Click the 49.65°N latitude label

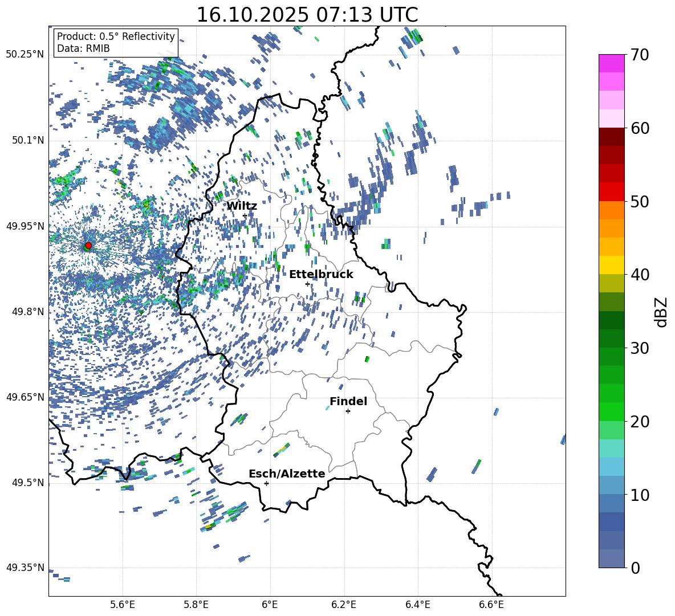(x=25, y=397)
